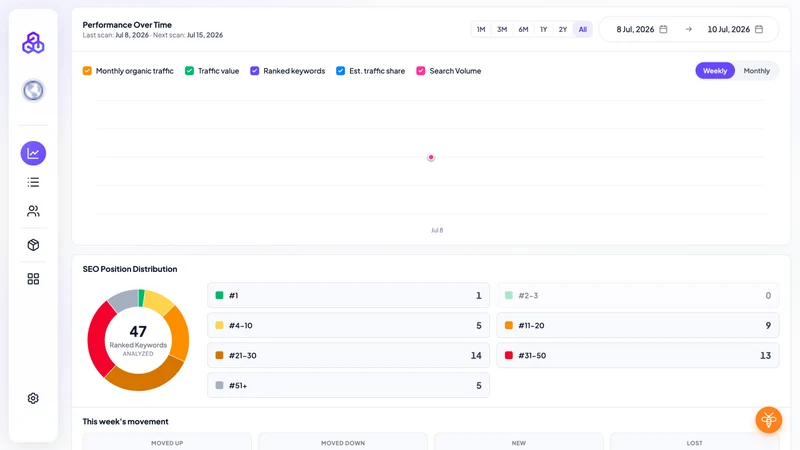Click the NEW movement card

(519, 442)
